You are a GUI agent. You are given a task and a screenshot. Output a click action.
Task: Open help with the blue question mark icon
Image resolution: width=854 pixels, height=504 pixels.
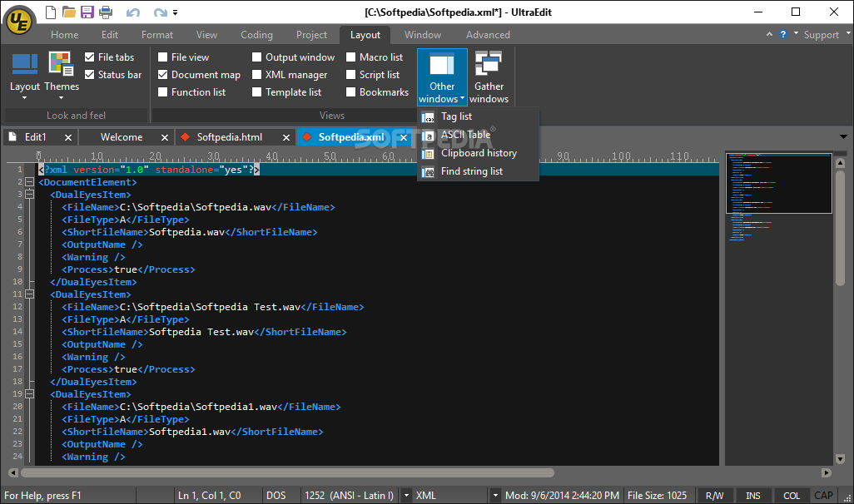[783, 34]
